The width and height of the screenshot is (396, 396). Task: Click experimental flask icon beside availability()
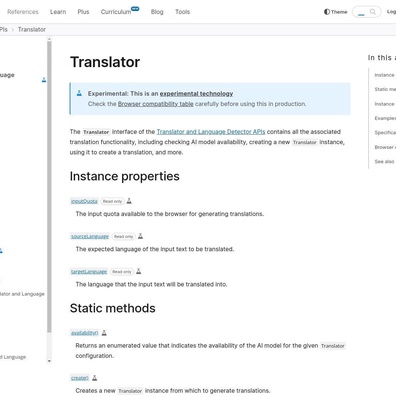click(104, 333)
